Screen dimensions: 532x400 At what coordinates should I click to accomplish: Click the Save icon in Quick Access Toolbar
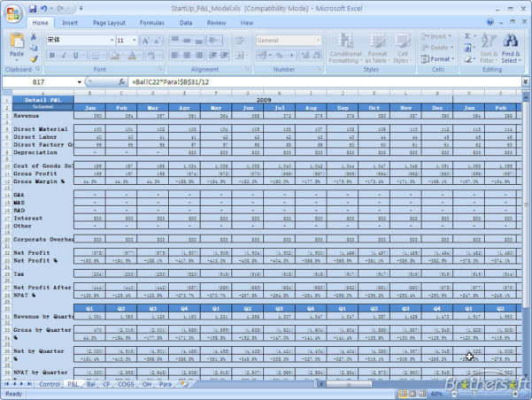(32, 7)
